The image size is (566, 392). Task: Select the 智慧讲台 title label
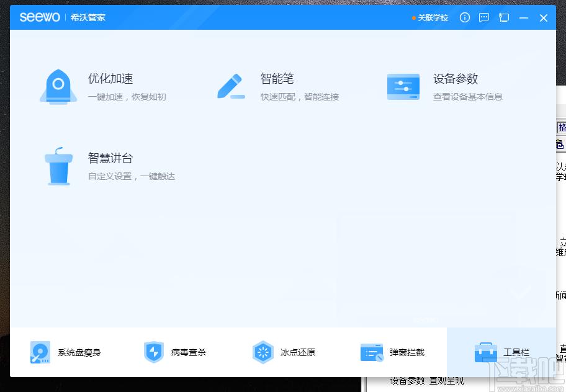pos(110,158)
